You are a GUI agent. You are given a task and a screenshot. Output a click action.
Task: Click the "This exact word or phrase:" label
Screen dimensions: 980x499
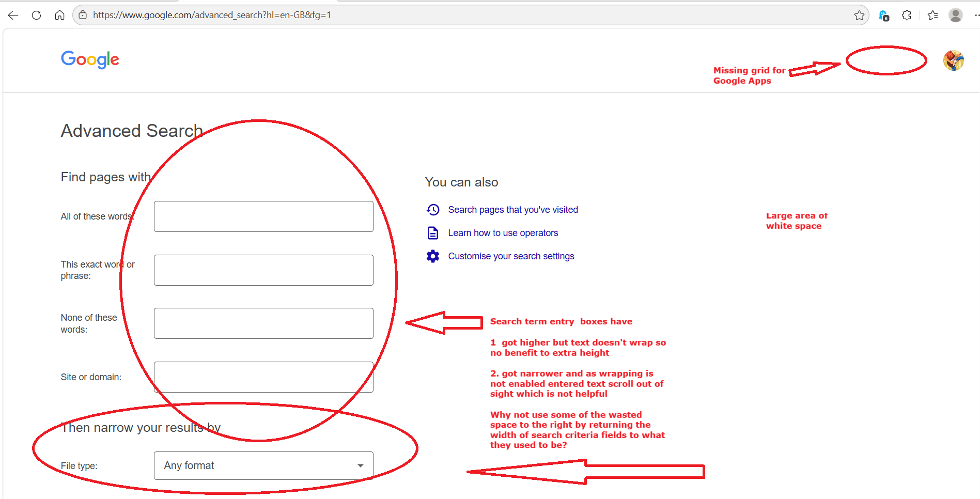98,270
